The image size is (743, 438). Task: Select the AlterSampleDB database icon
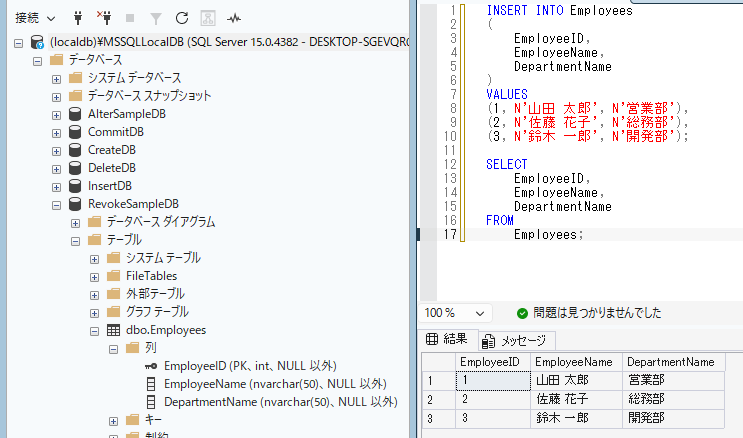tap(75, 114)
